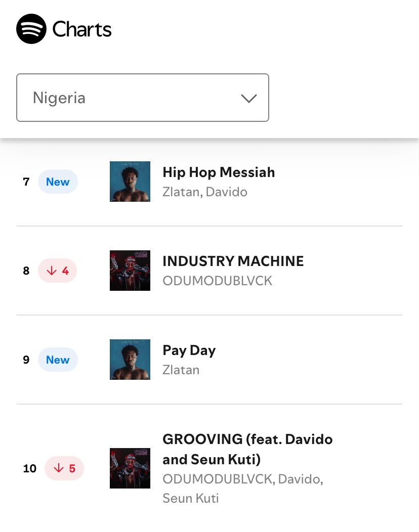The width and height of the screenshot is (419, 532).
Task: Open Seun Kuti artist link
Action: pyautogui.click(x=190, y=499)
